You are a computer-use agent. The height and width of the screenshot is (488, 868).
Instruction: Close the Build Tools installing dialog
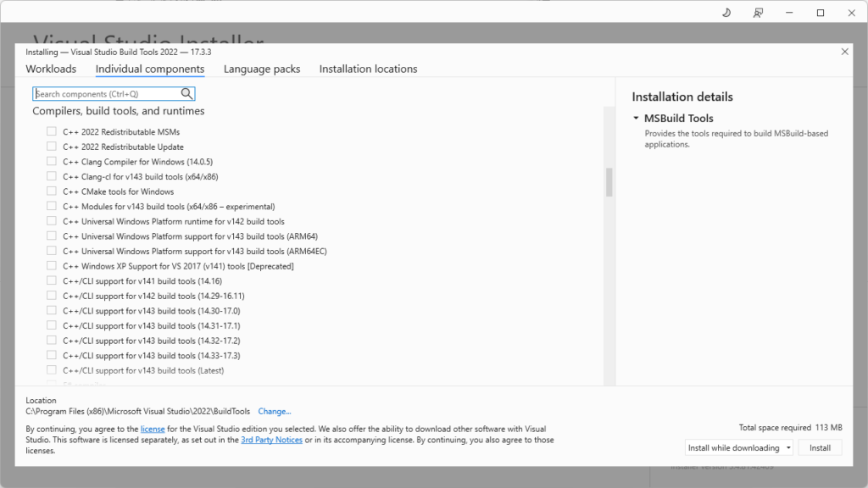[x=845, y=52]
